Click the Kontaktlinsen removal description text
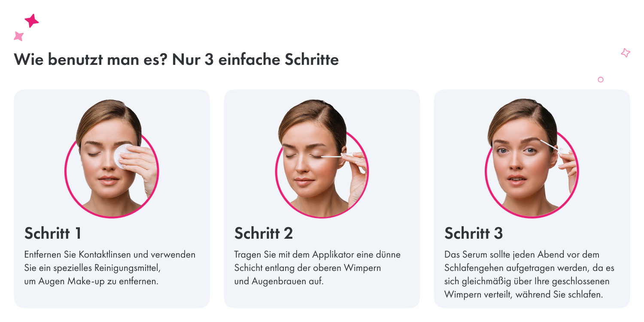 [x=110, y=268]
